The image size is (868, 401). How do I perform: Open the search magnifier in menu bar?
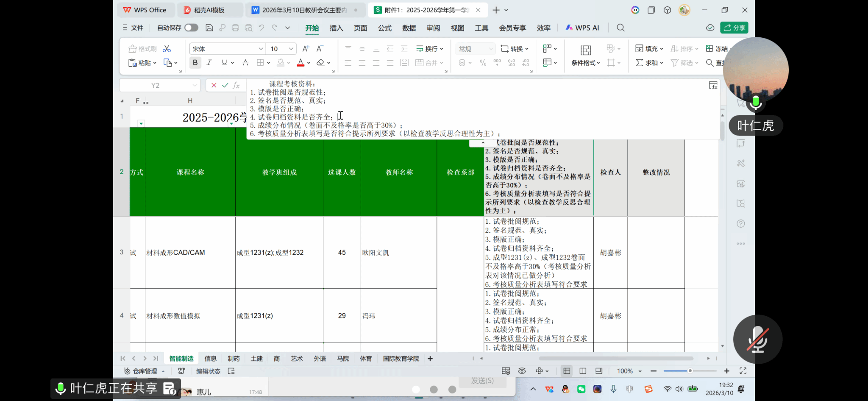coord(620,28)
